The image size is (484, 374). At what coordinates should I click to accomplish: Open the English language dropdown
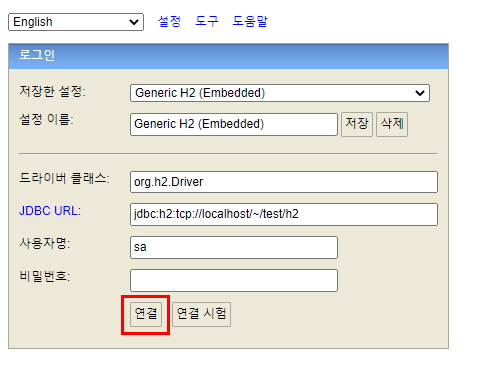pyautogui.click(x=76, y=22)
